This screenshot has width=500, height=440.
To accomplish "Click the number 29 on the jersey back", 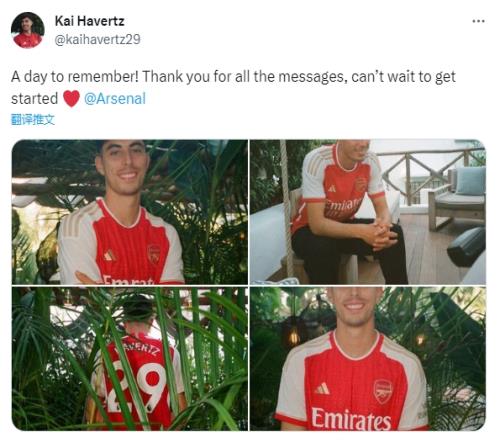I will (x=135, y=386).
